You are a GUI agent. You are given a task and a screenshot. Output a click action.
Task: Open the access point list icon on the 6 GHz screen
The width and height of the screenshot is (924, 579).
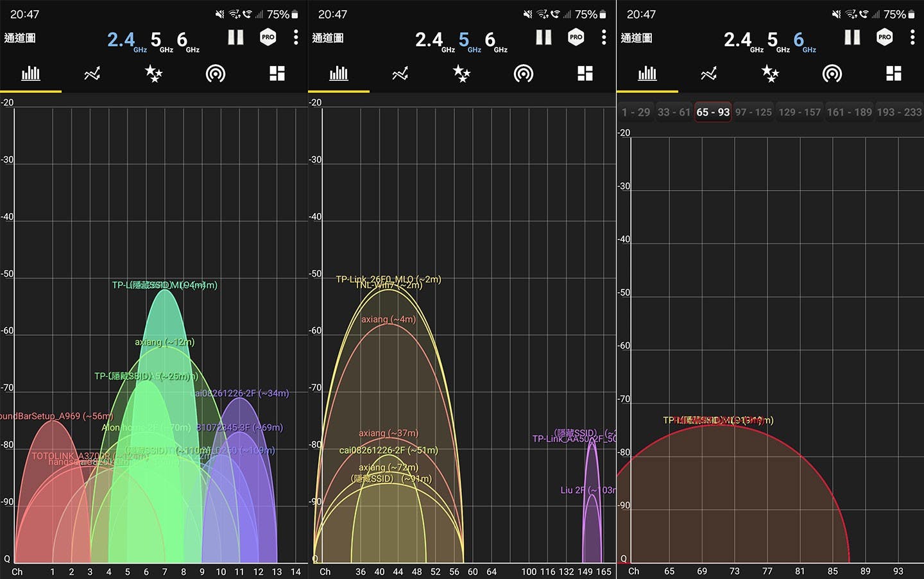pyautogui.click(x=832, y=74)
